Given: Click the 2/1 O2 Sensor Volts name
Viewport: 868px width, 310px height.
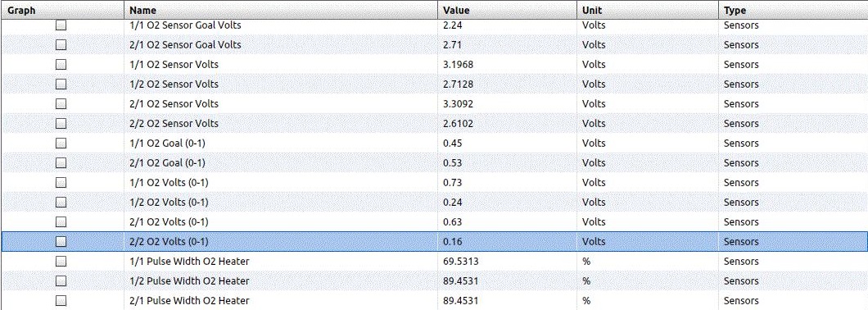Looking at the screenshot, I should click(174, 104).
